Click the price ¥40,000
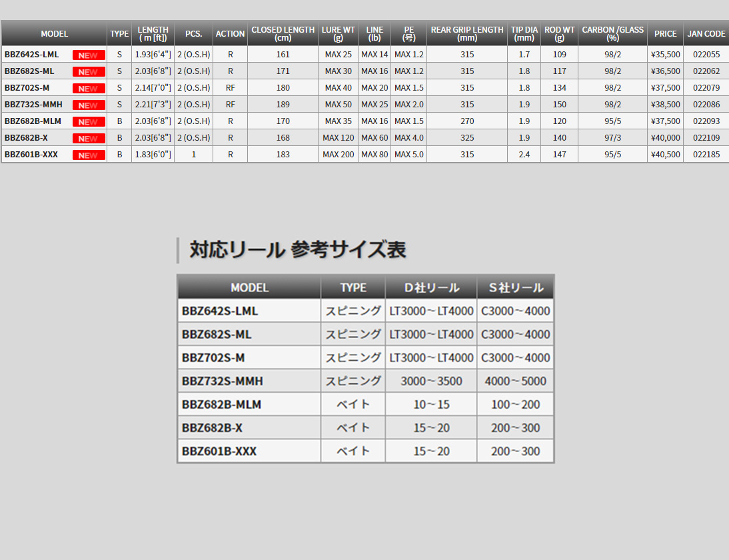Screen dimensions: 729x560 click(x=665, y=138)
